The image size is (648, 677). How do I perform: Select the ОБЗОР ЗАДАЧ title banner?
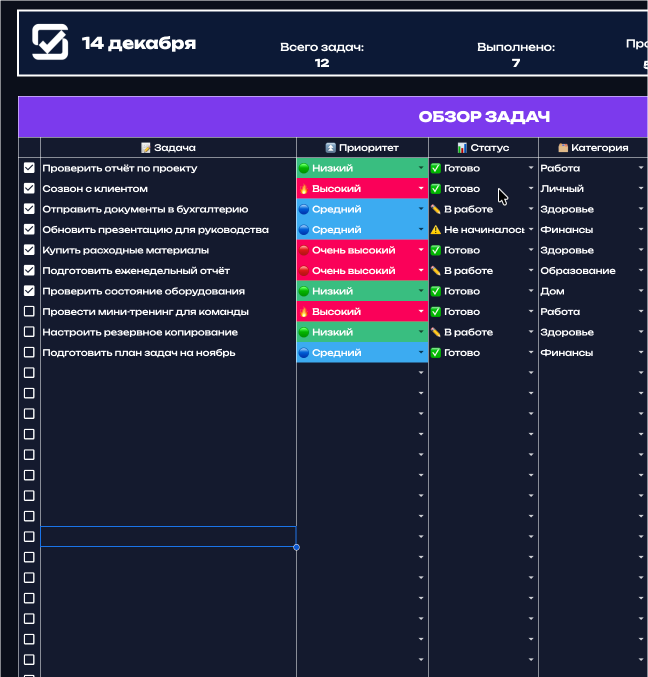click(x=484, y=117)
